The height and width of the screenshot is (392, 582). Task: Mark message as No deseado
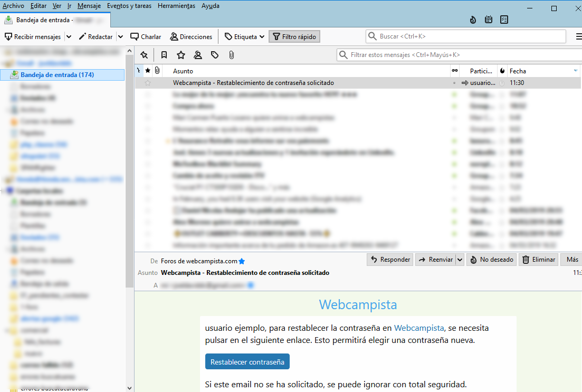click(x=492, y=260)
